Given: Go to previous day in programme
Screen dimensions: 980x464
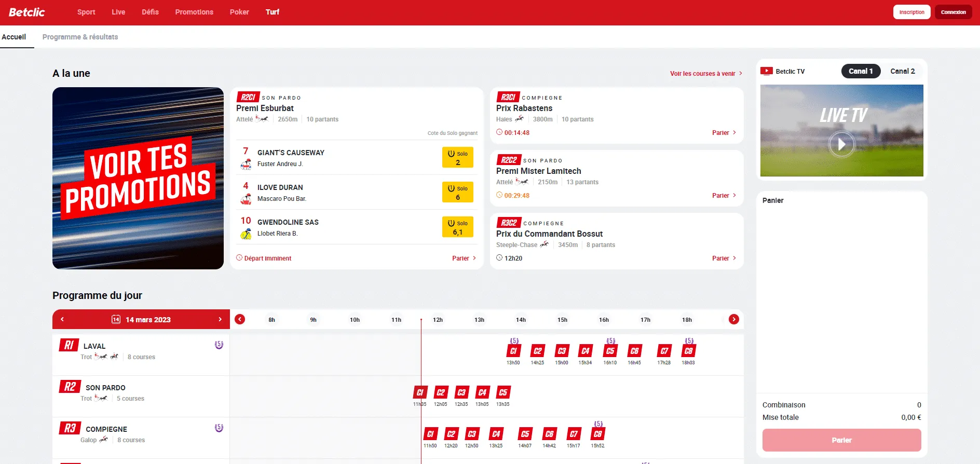Looking at the screenshot, I should click(62, 319).
